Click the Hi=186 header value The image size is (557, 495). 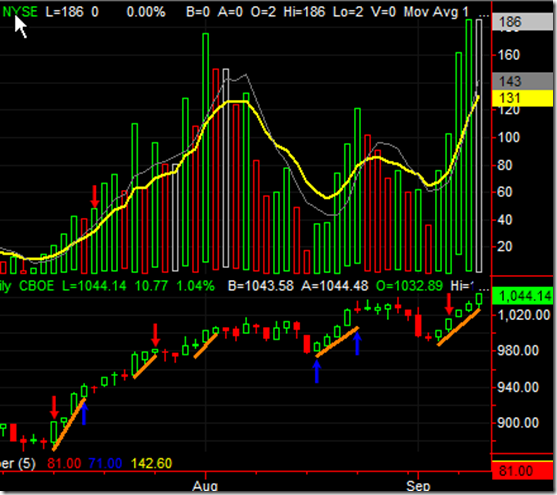coord(304,12)
